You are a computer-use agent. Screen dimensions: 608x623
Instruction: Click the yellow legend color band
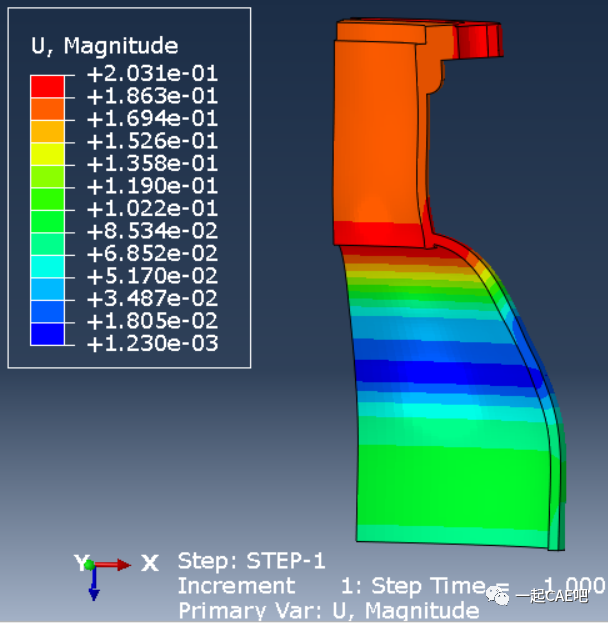coord(47,152)
